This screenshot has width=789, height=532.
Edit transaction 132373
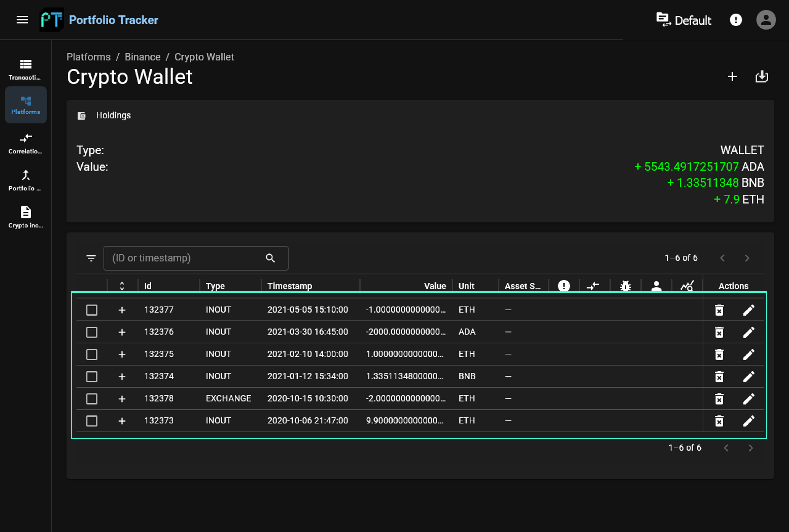[749, 421]
